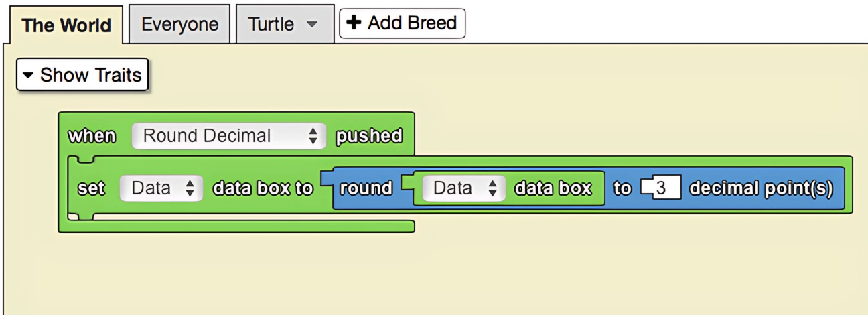Click the Add Breed button label

click(412, 23)
